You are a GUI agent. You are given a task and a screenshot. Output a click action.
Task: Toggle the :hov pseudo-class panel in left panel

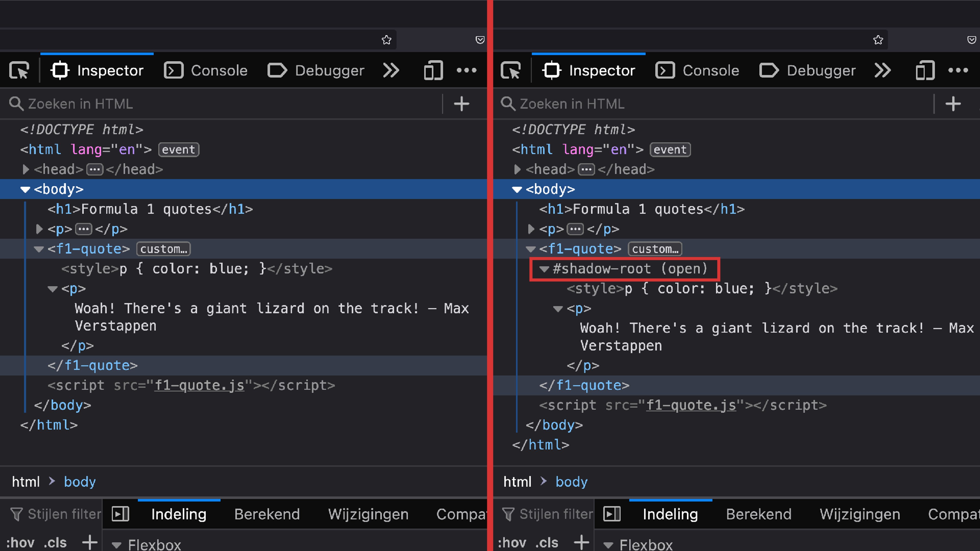point(20,542)
